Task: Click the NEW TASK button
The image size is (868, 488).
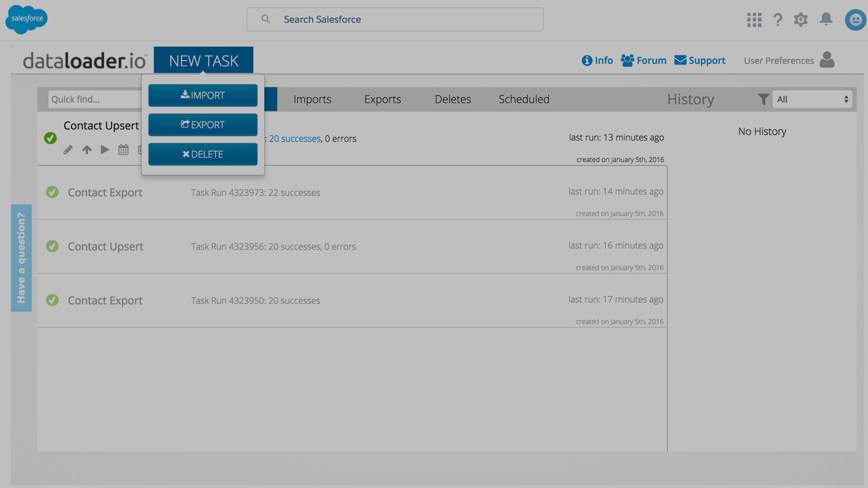Action: 203,60
